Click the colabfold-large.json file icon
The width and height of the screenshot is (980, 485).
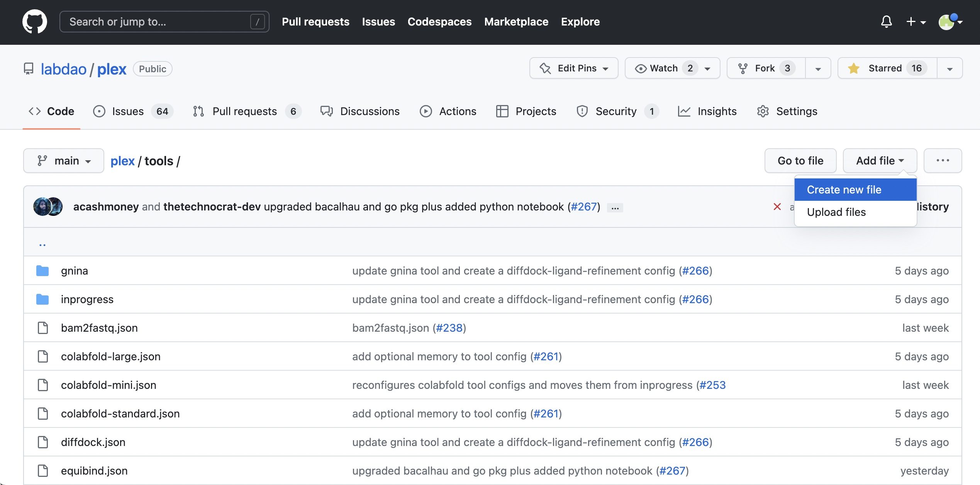coord(43,356)
